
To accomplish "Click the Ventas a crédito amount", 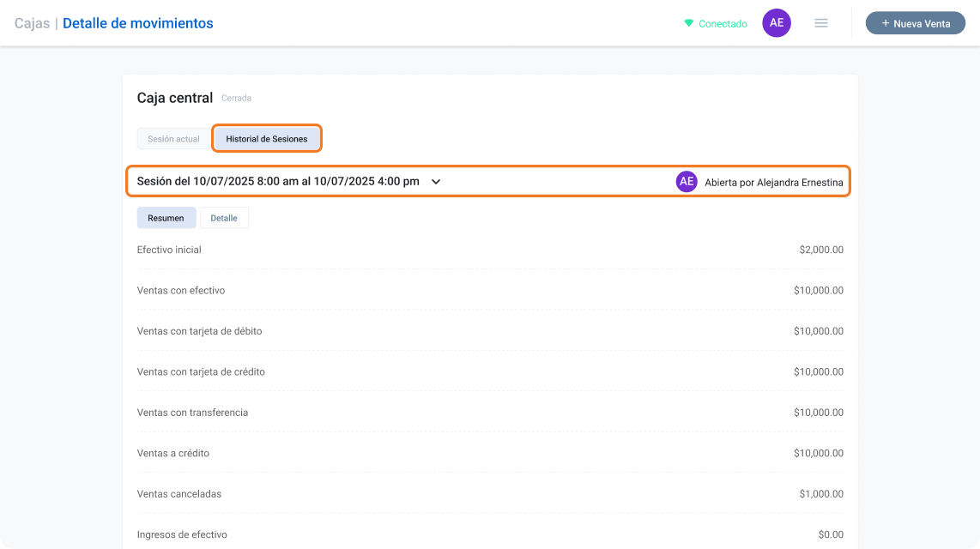I will [819, 454].
